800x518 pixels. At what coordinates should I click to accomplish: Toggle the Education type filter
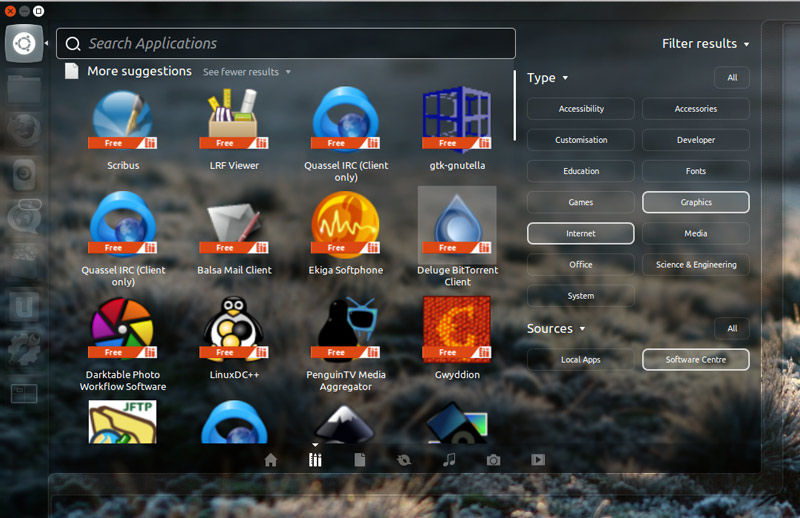click(x=581, y=171)
